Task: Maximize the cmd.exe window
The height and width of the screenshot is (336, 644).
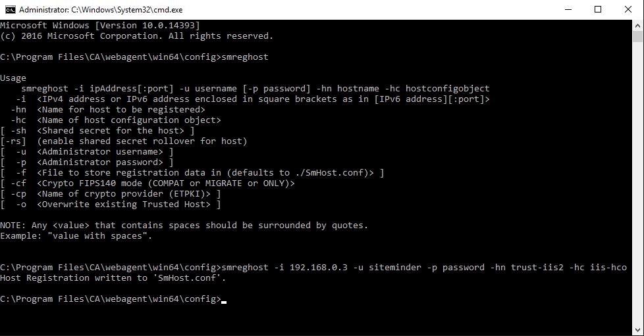Action: [x=598, y=10]
